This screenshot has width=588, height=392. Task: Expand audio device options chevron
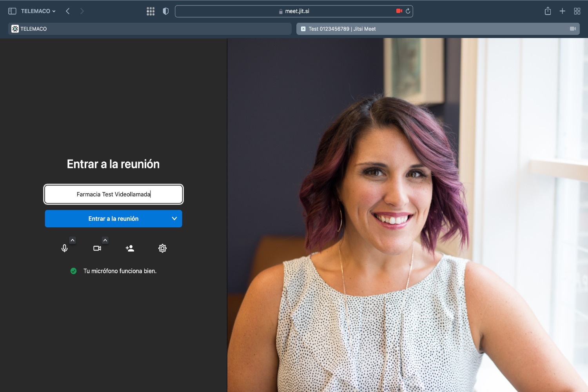(x=73, y=240)
